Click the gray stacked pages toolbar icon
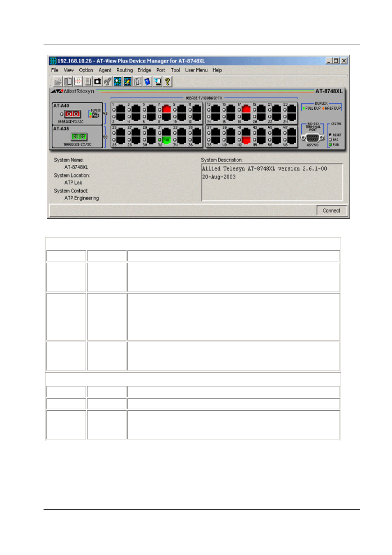The width and height of the screenshot is (392, 555). 137,81
